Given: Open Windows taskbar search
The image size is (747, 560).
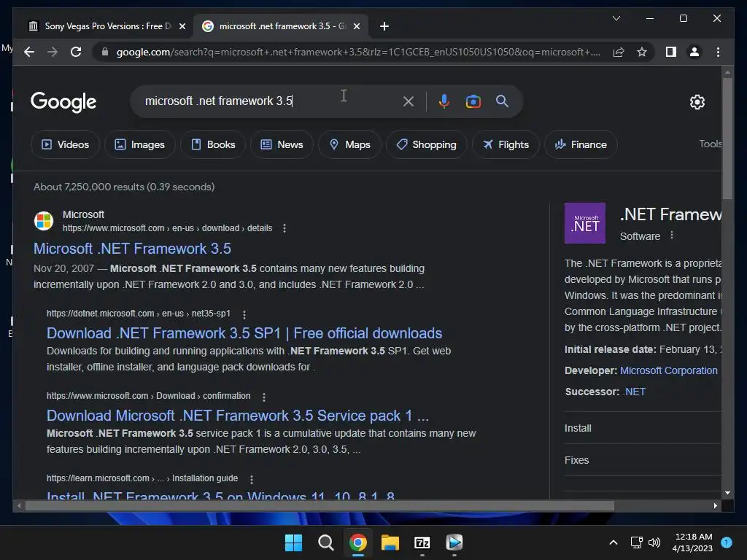Looking at the screenshot, I should (x=326, y=542).
